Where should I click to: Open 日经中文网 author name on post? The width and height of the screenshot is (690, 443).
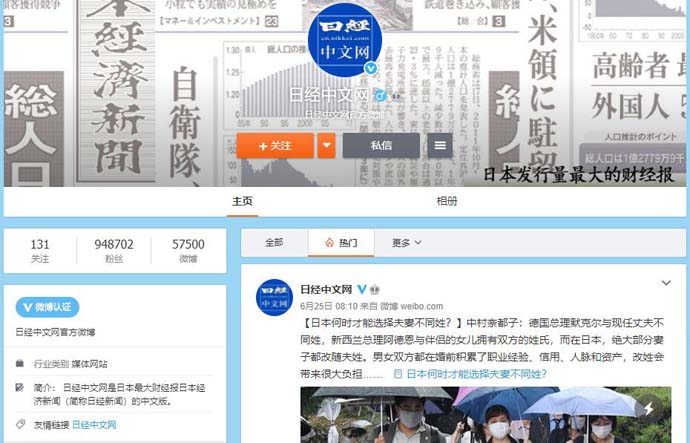(326, 289)
